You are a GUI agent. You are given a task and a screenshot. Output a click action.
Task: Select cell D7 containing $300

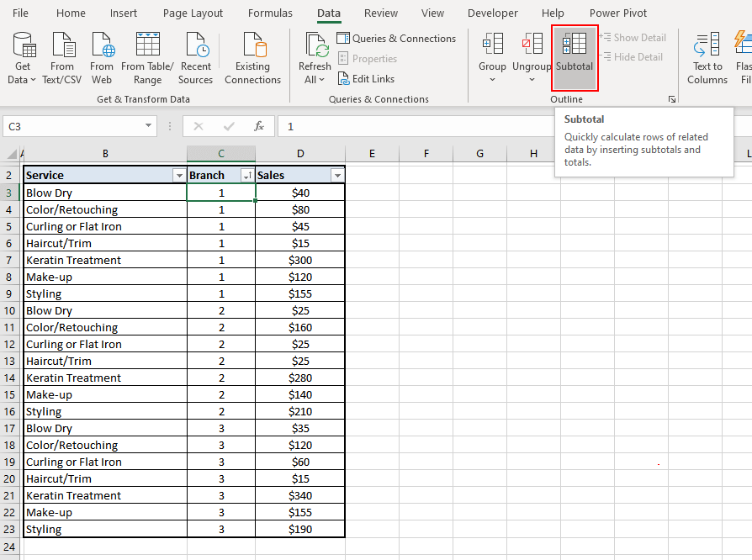[300, 260]
